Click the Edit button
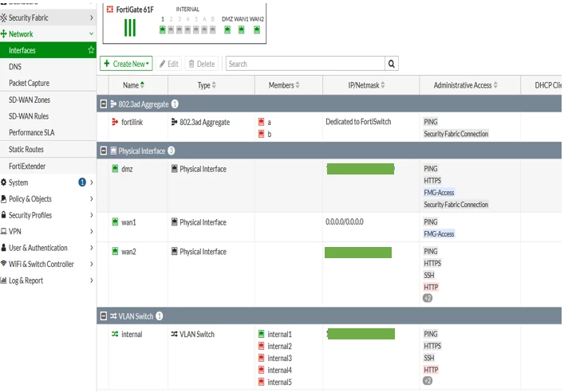The height and width of the screenshot is (392, 564). (168, 64)
